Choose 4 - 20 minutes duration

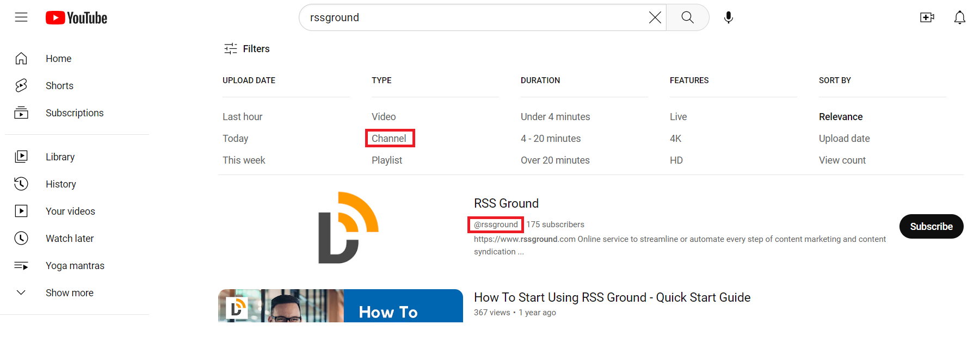pos(551,138)
